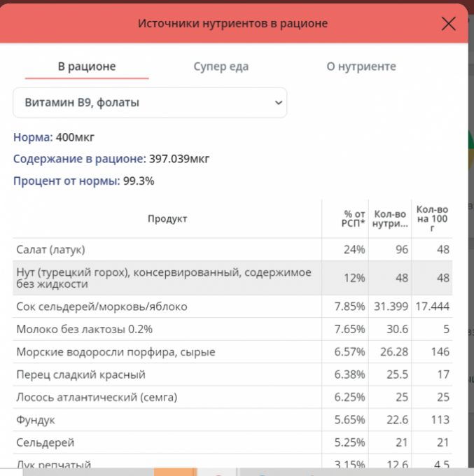Sort by the «% от РСП*» column header
This screenshot has width=474, height=476.
[x=353, y=219]
